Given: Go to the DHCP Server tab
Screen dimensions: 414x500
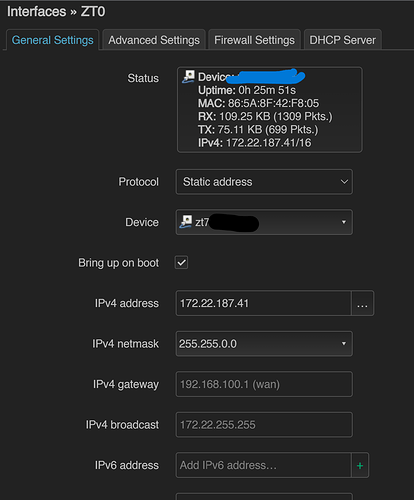Looking at the screenshot, I should pyautogui.click(x=342, y=40).
